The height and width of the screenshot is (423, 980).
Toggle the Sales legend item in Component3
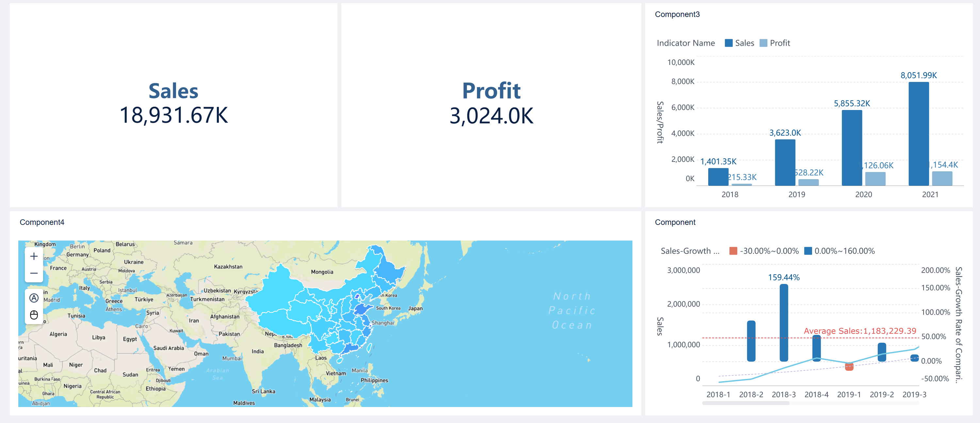point(739,43)
